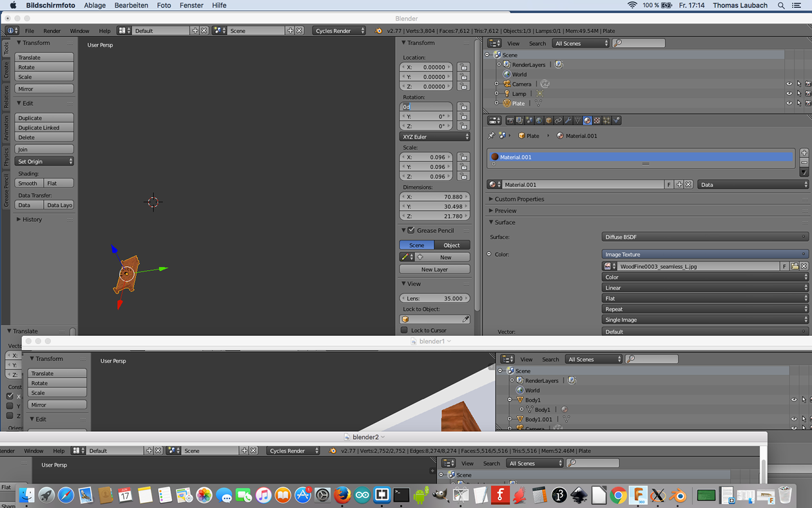This screenshot has height=508, width=812.
Task: Delete the Scene using X in header
Action: [299, 30]
